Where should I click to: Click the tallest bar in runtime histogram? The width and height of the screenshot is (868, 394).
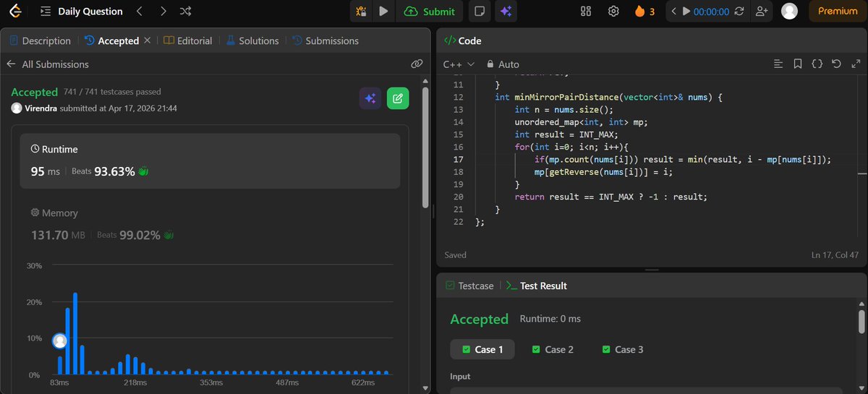(x=75, y=333)
